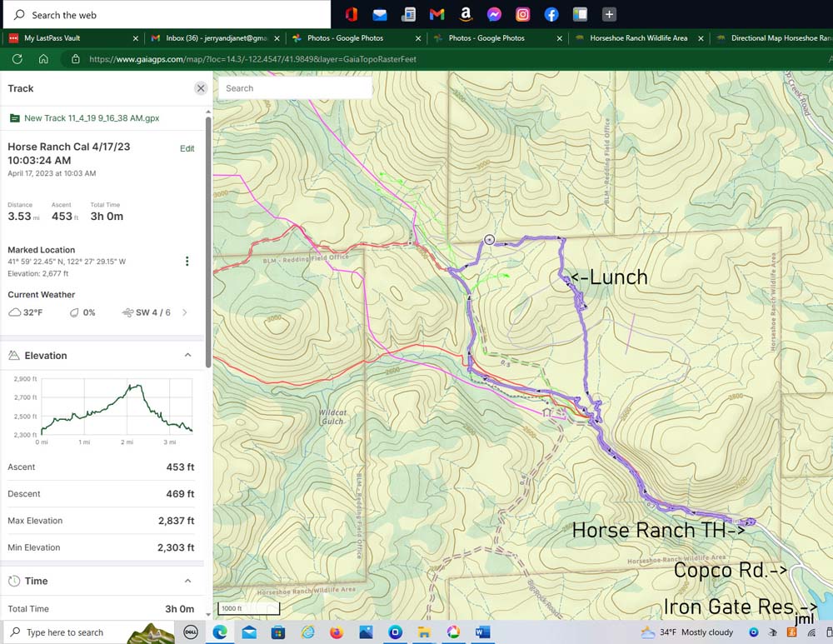
Task: Click the browser home icon
Action: point(43,59)
